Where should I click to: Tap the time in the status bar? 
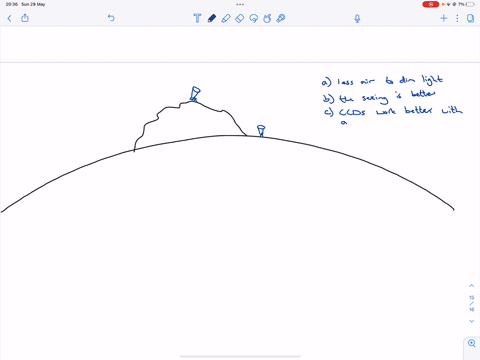point(12,4)
